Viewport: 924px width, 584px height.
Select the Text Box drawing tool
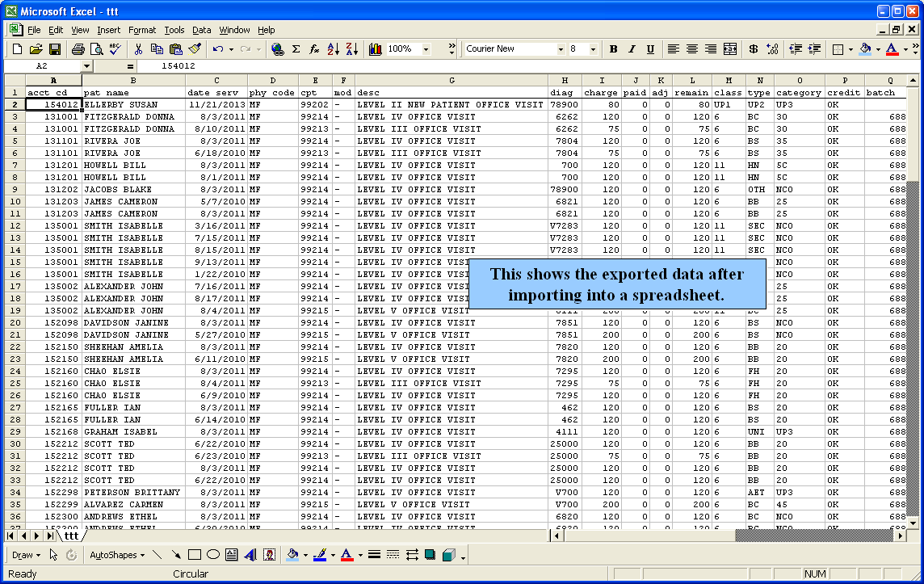tap(232, 555)
